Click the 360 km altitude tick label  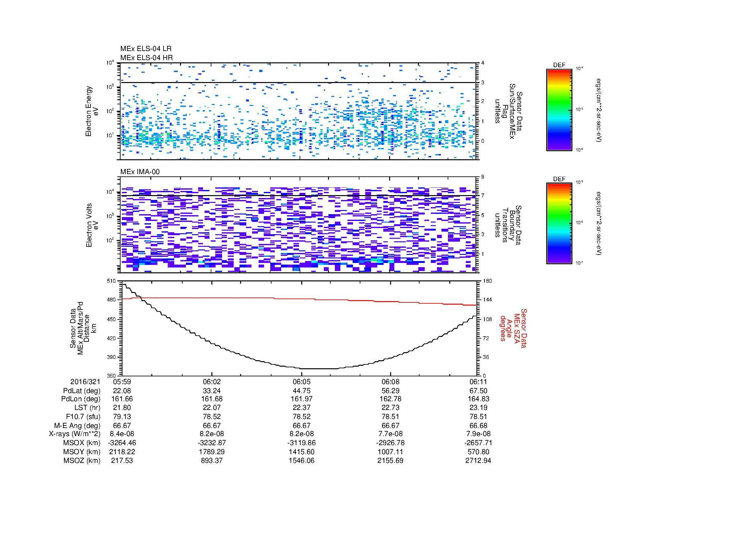coord(112,376)
